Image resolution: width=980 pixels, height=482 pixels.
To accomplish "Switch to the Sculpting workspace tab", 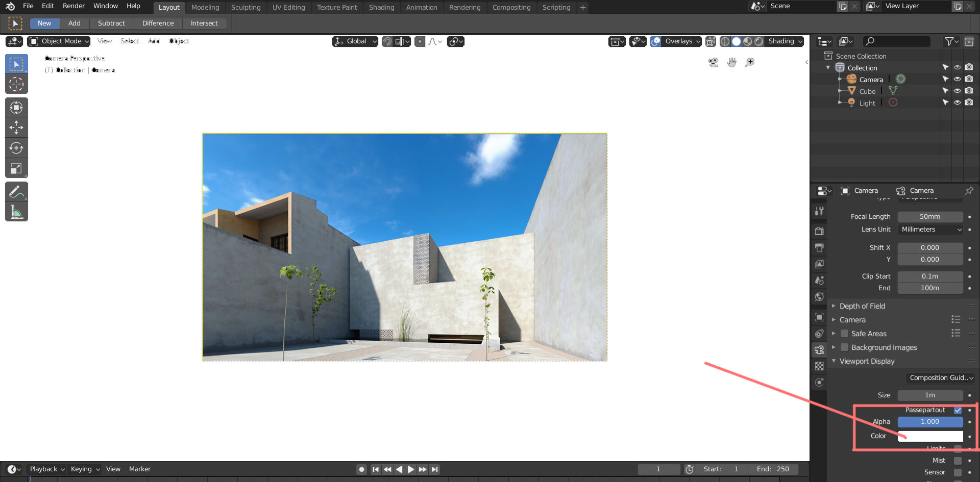I will point(246,8).
